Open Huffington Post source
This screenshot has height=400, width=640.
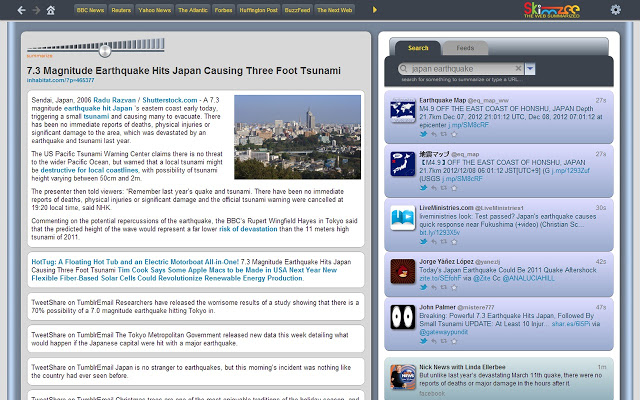(258, 10)
